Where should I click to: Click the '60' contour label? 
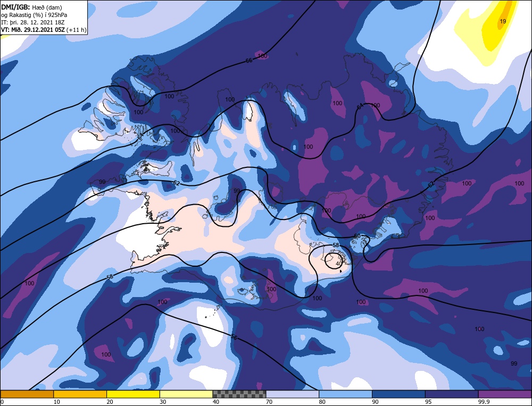click(x=358, y=236)
